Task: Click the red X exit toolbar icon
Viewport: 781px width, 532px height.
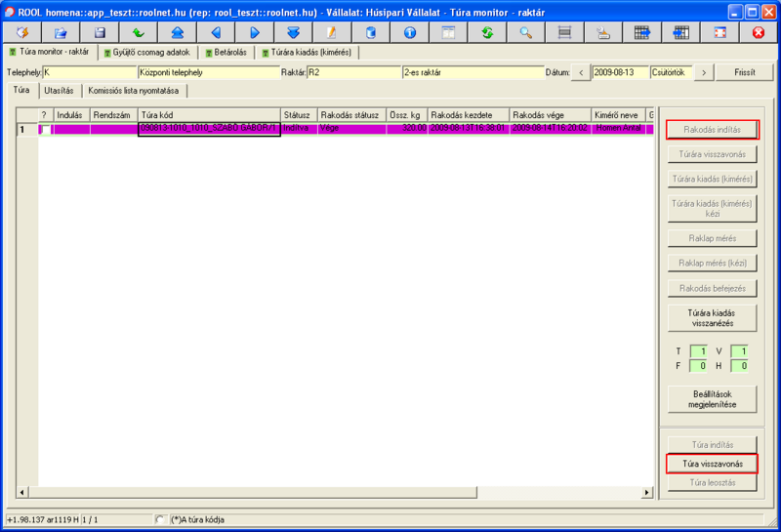Action: (x=758, y=32)
